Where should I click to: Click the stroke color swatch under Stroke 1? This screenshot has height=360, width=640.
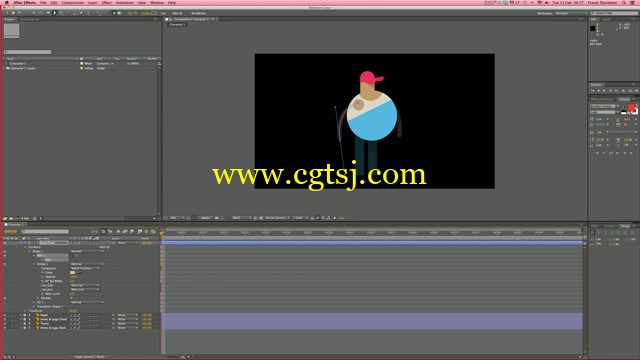(x=73, y=272)
